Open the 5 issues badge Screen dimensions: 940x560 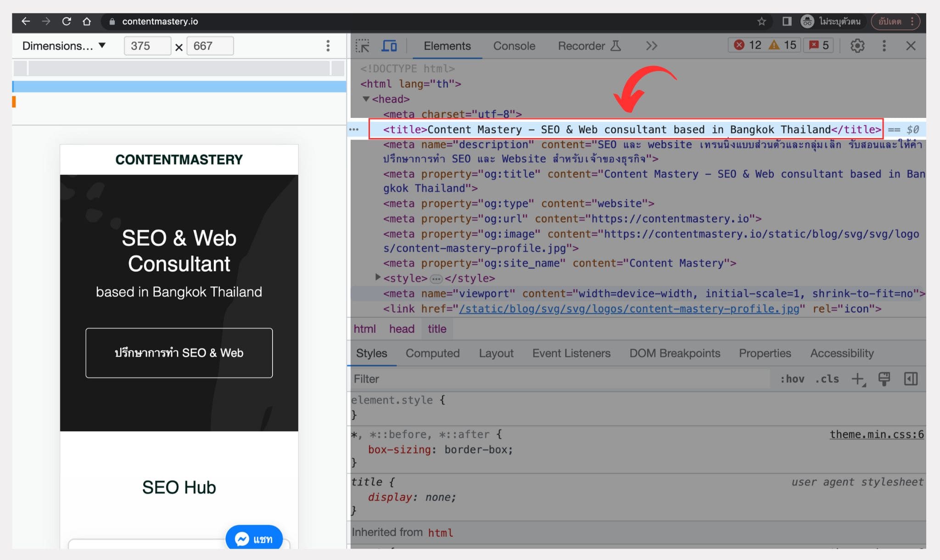(818, 45)
